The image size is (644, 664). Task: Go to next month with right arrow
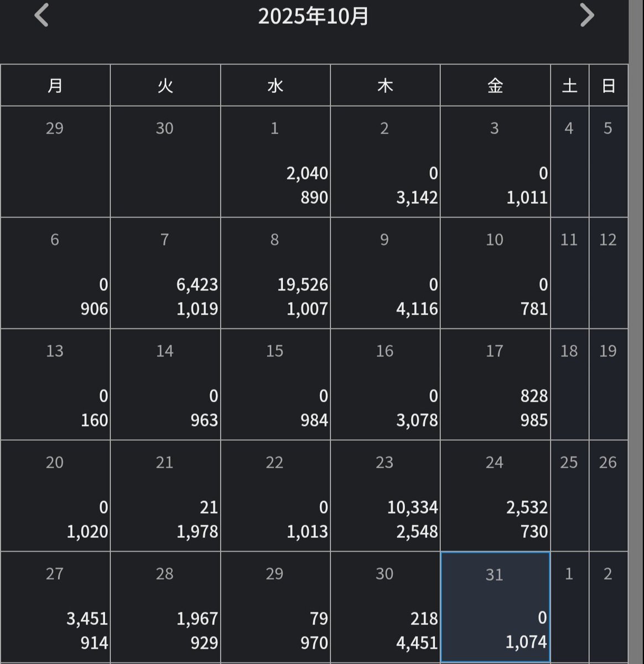[586, 15]
